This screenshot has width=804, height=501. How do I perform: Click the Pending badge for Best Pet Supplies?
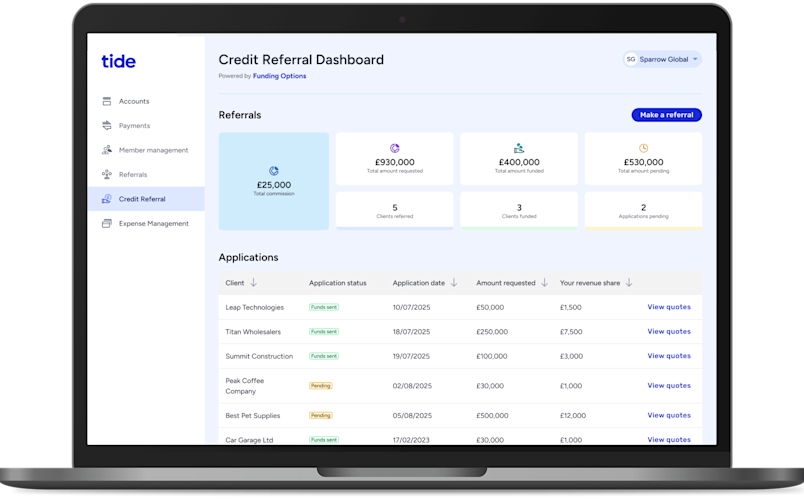point(320,415)
